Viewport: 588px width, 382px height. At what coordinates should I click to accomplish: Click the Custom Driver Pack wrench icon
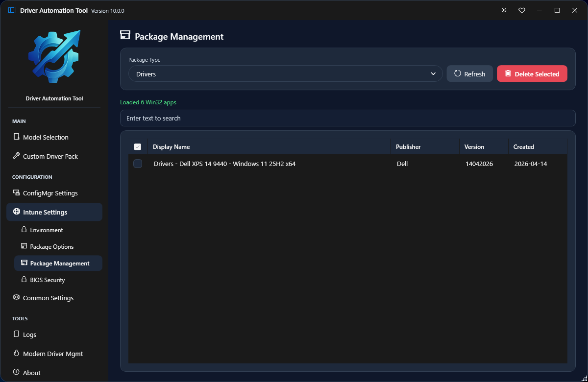coord(17,156)
